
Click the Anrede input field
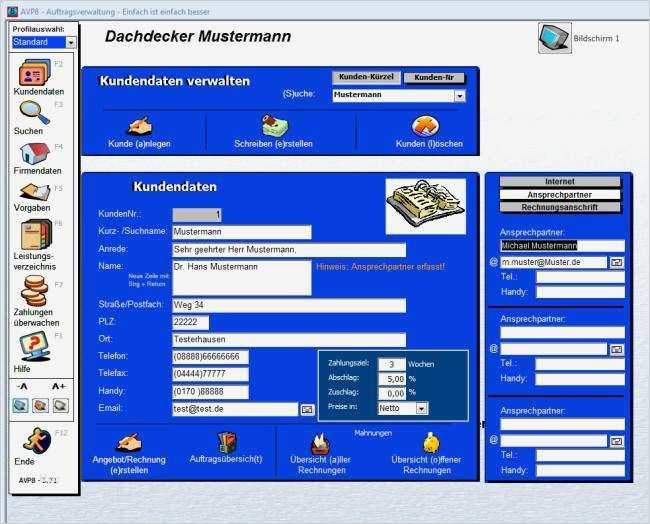(x=289, y=250)
